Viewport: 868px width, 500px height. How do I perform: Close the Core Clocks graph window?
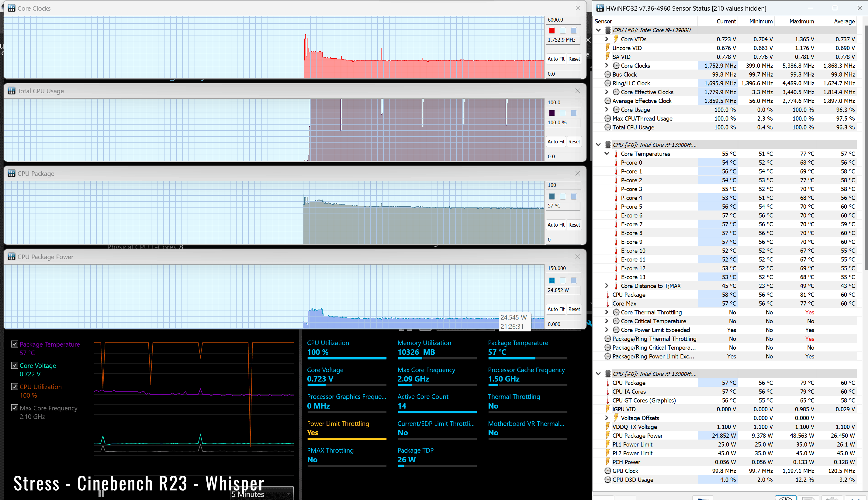click(x=578, y=8)
